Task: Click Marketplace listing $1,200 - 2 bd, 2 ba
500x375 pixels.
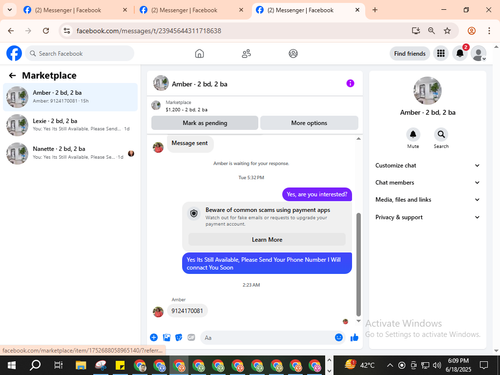Action: click(187, 109)
